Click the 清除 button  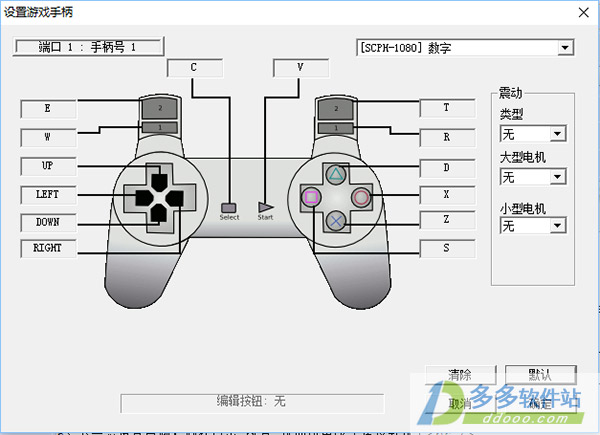pyautogui.click(x=461, y=375)
